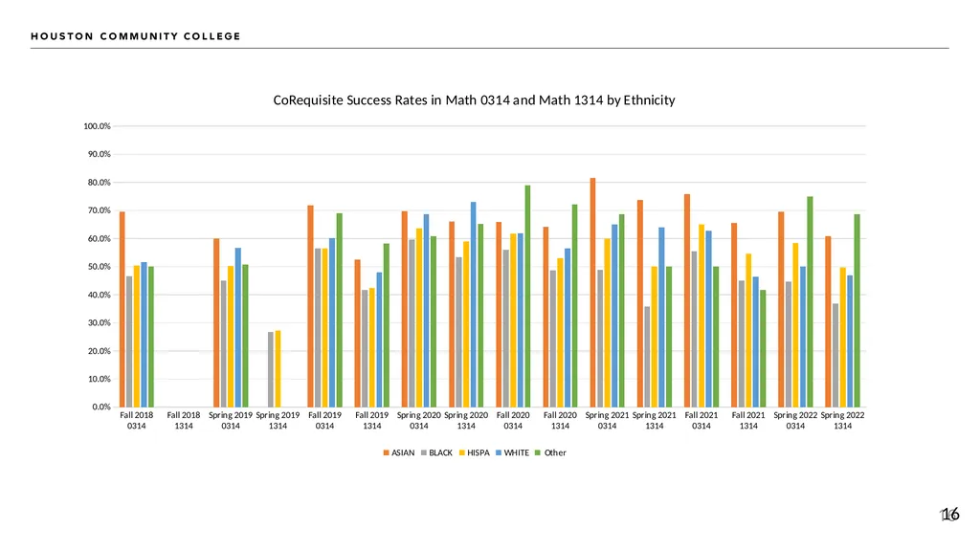
Task: Click the green Other legend swatch
Action: click(x=539, y=453)
